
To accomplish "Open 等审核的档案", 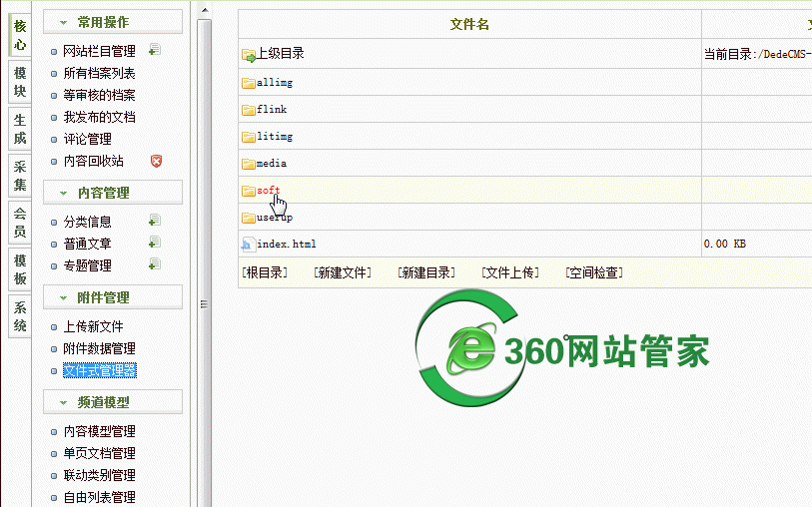I will coord(100,95).
